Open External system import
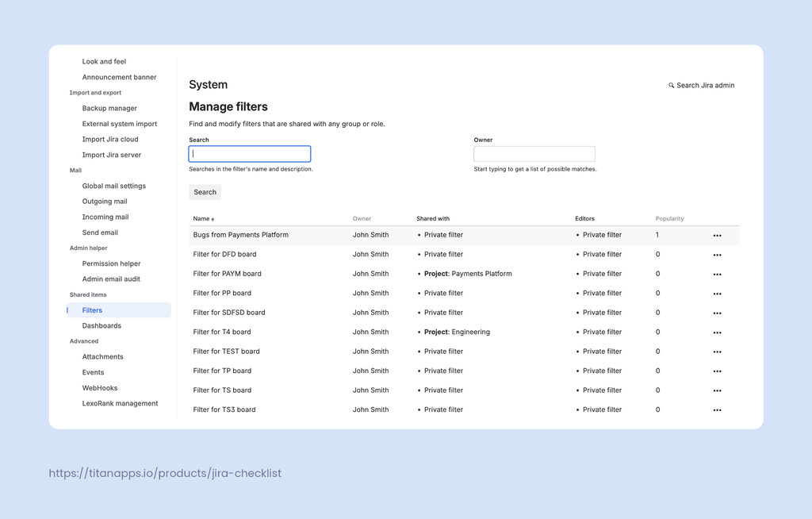 tap(120, 124)
